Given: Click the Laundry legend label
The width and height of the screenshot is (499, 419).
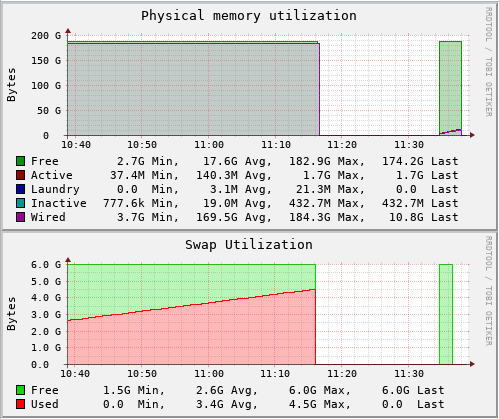Looking at the screenshot, I should (x=55, y=189).
